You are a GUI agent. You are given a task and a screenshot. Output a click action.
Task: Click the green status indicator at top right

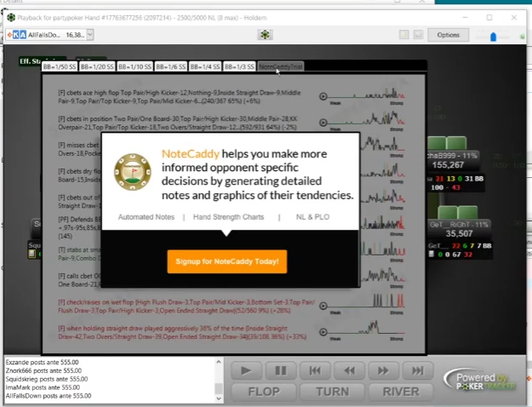coord(523,37)
